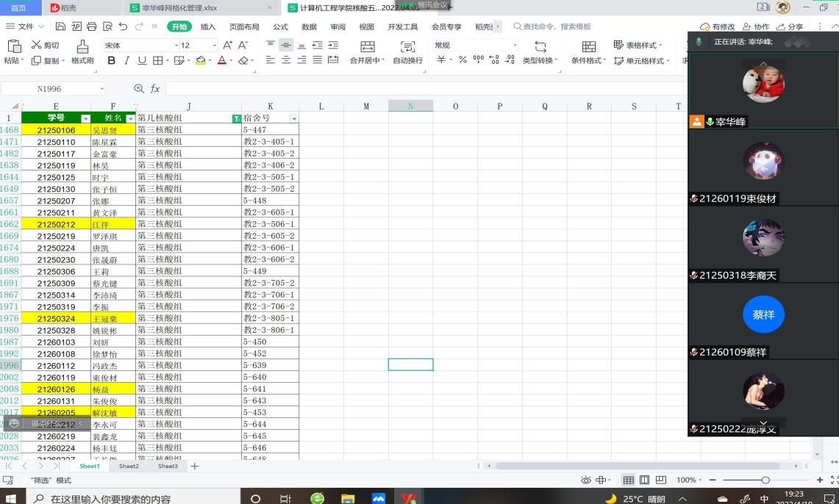Toggle Bold formatting
The width and height of the screenshot is (839, 504).
pos(111,60)
